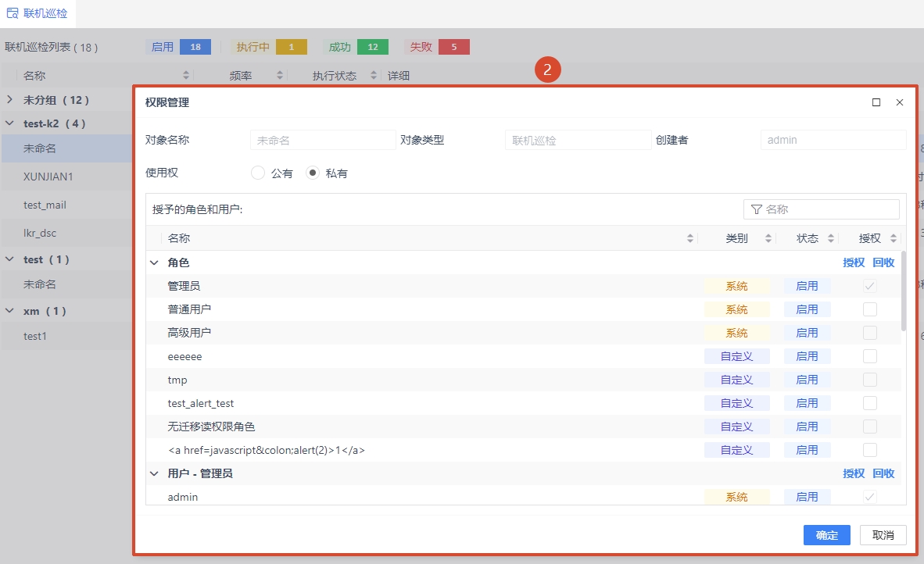The height and width of the screenshot is (564, 924).
Task: Select the 公有 radio option
Action: click(257, 173)
